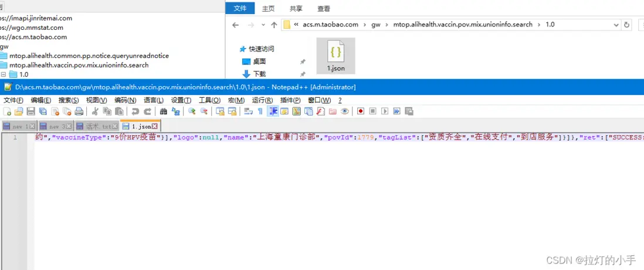The image size is (644, 270).
Task: Click the double-chevron at breadcrumb start
Action: point(296,25)
